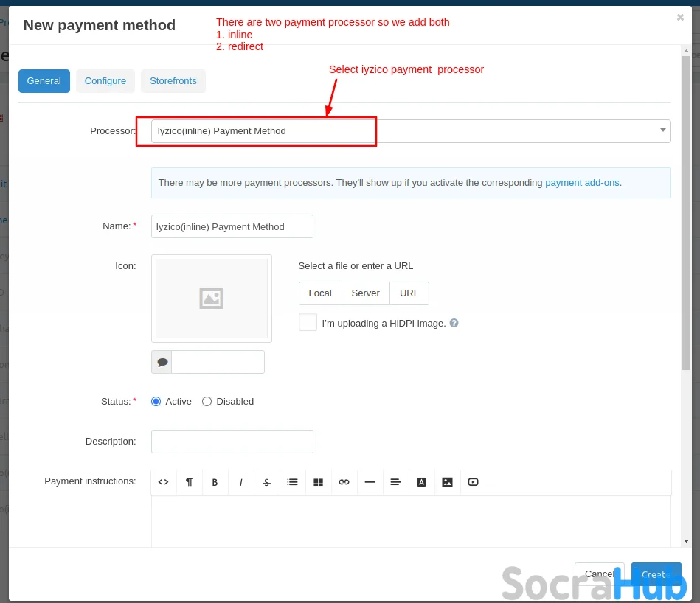Image resolution: width=700 pixels, height=603 pixels.
Task: Click the Description input field
Action: click(x=232, y=442)
